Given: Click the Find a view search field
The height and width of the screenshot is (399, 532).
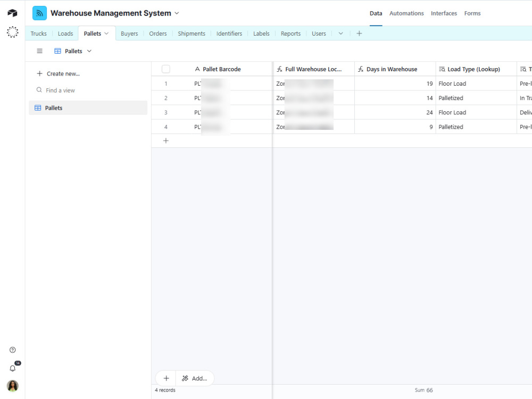Looking at the screenshot, I should pos(88,90).
